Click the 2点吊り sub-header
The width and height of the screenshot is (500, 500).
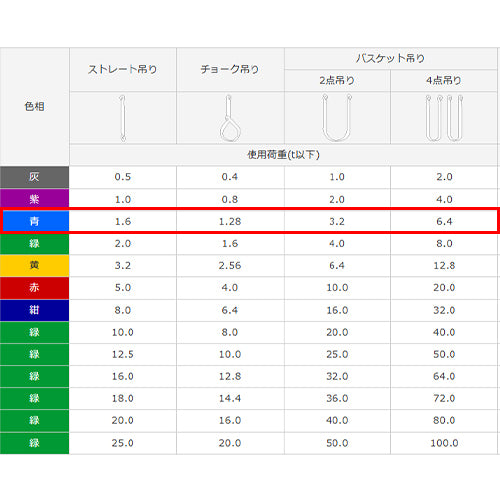[x=337, y=80]
